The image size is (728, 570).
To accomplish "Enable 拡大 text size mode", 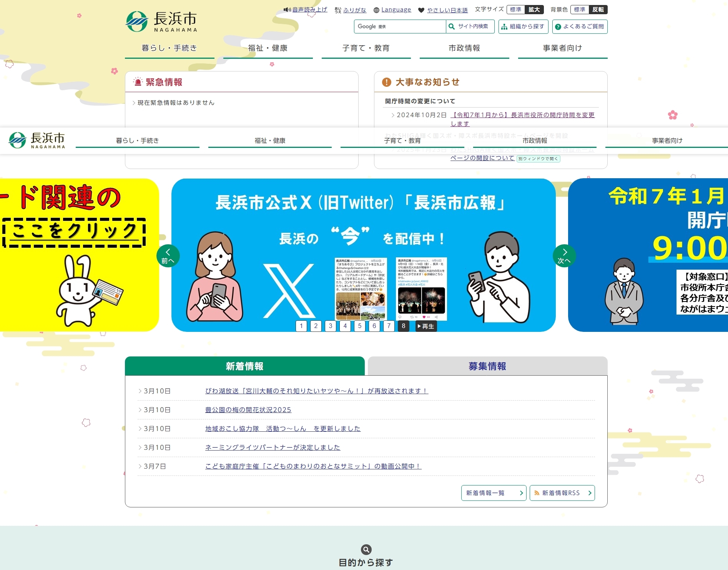I will pyautogui.click(x=534, y=10).
